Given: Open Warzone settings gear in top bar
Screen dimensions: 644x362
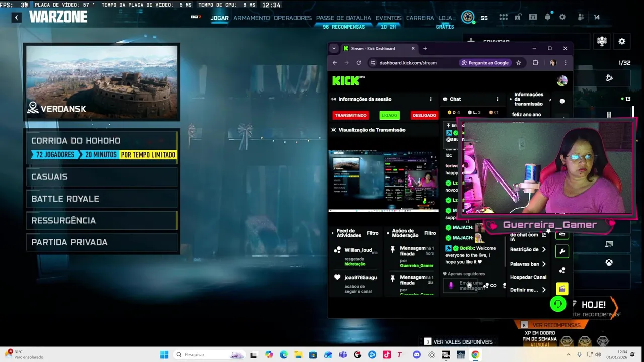Looking at the screenshot, I should tap(562, 17).
